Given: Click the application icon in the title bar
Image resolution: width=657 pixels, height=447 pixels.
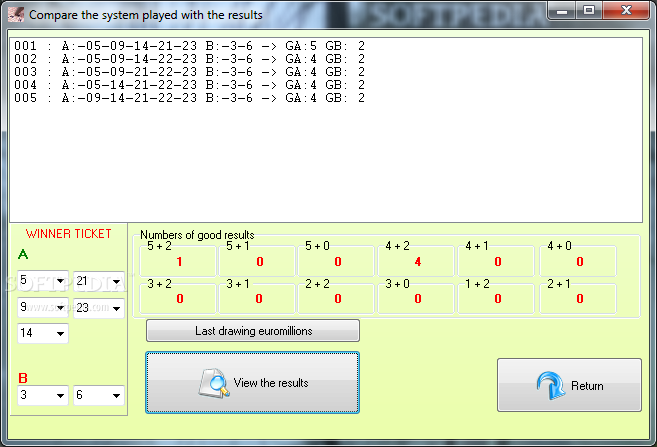Looking at the screenshot, I should point(16,15).
